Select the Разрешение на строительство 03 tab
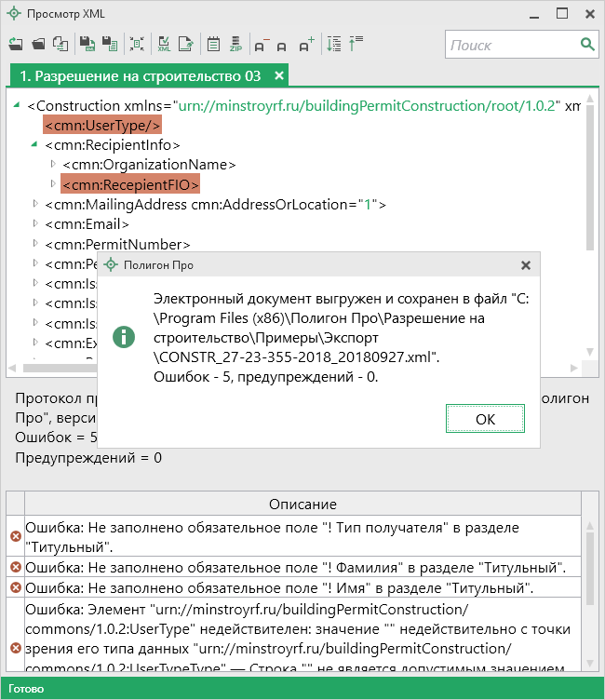Viewport: 605px width, 700px height. pyautogui.click(x=140, y=75)
